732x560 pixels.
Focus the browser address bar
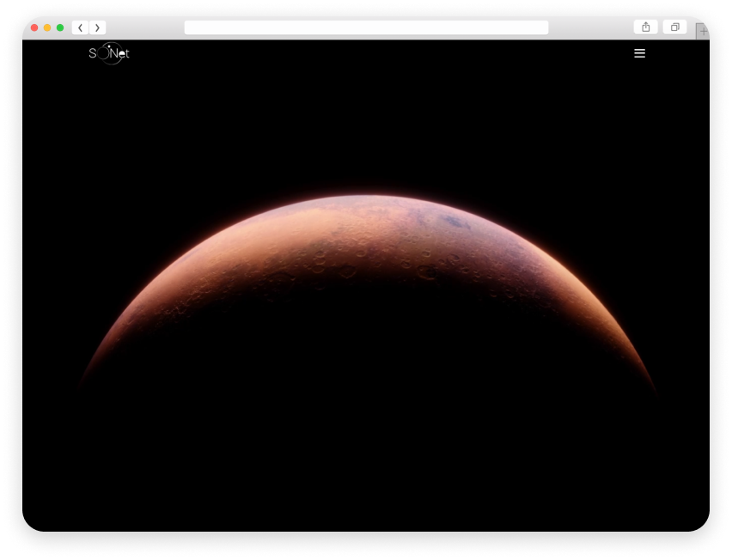tap(366, 27)
